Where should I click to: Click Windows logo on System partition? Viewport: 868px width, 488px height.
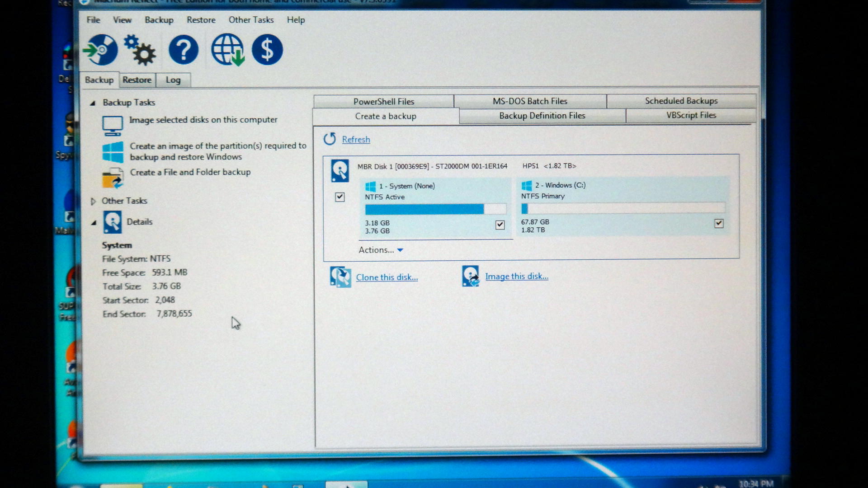point(370,186)
